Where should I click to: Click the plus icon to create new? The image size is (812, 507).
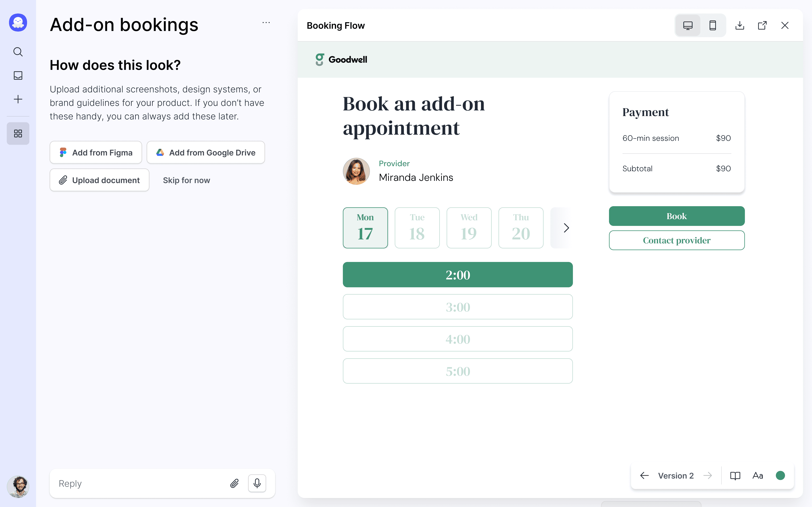(18, 99)
